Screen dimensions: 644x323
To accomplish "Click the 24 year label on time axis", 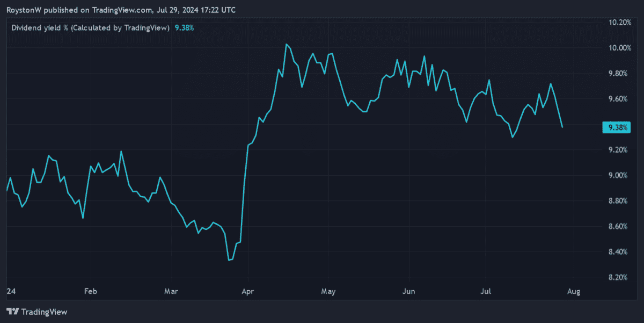I will coord(10,291).
